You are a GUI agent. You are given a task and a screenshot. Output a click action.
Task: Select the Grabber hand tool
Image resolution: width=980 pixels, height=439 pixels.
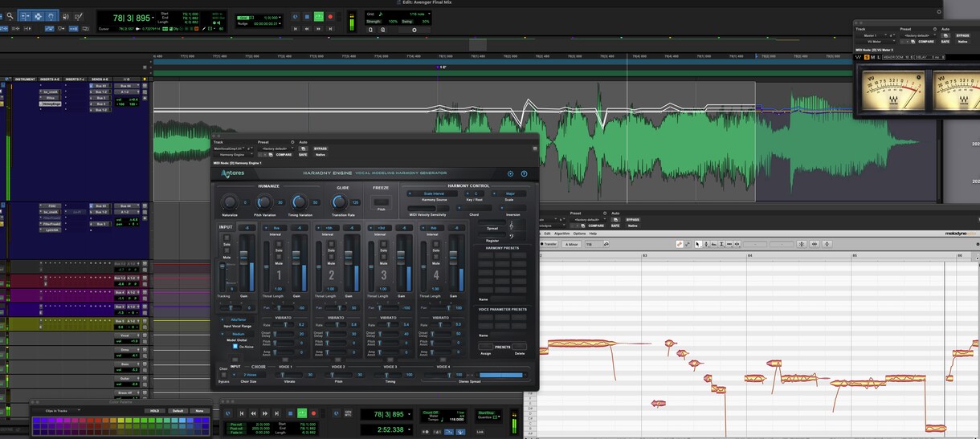click(51, 16)
